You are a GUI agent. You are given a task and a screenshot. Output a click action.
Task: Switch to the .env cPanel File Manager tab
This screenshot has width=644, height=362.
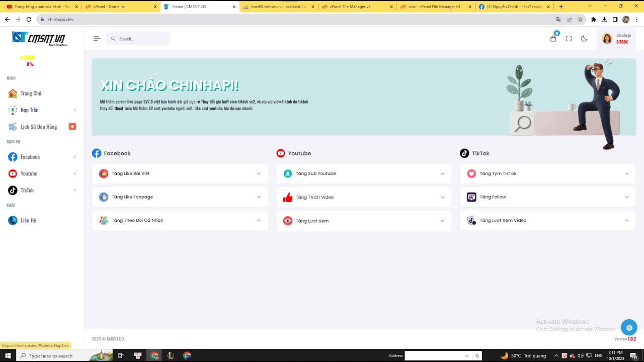tap(436, 7)
